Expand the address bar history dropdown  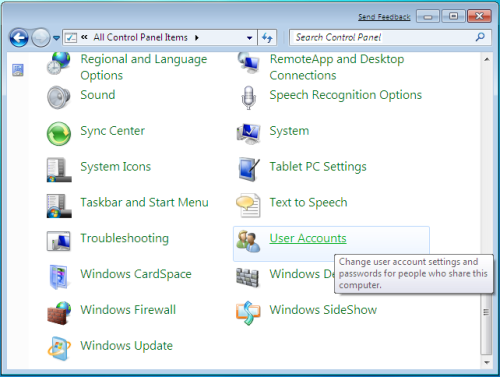coord(249,38)
